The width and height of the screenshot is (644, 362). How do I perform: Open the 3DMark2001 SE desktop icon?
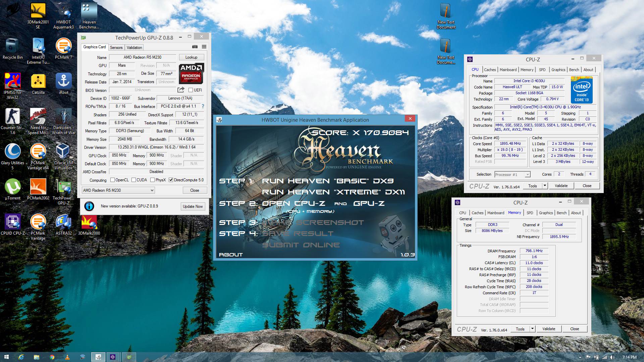[38, 15]
